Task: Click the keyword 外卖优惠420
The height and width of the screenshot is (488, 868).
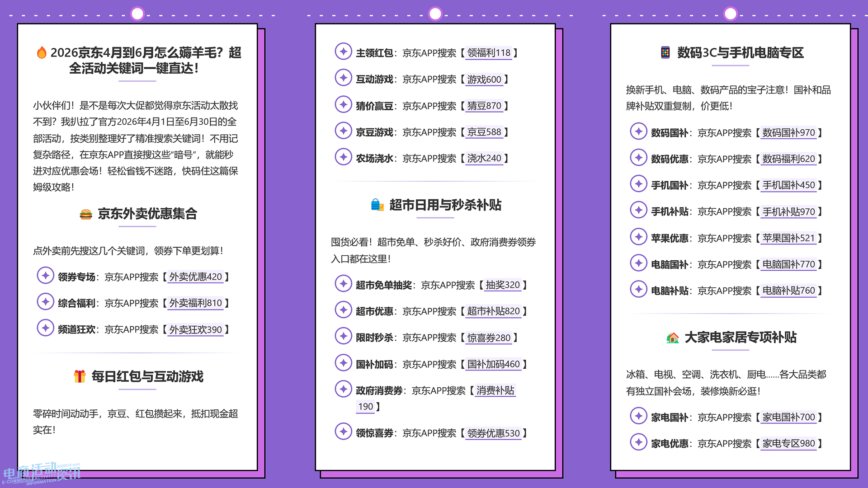Action: tap(196, 277)
